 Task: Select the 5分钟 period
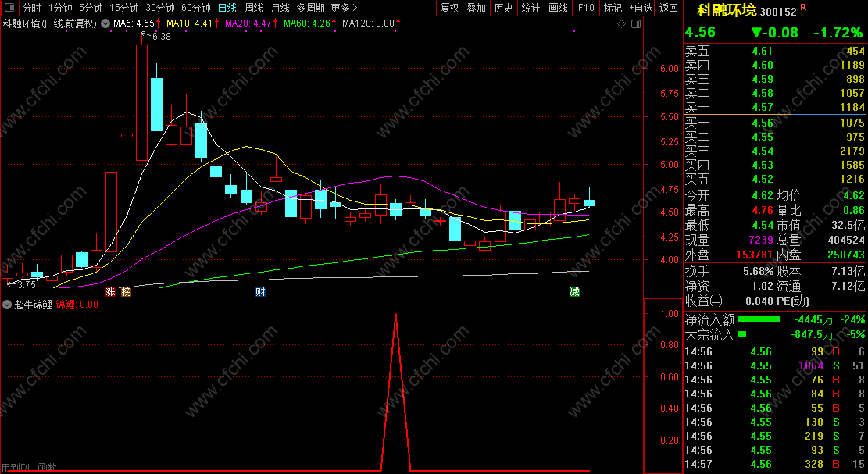90,8
